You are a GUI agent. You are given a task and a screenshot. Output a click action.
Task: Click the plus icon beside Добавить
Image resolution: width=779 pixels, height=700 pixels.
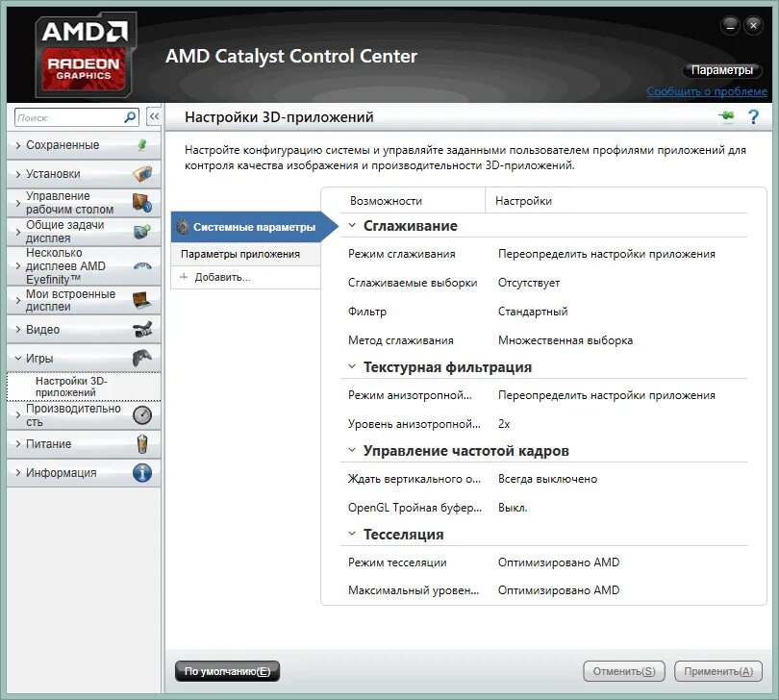click(184, 277)
